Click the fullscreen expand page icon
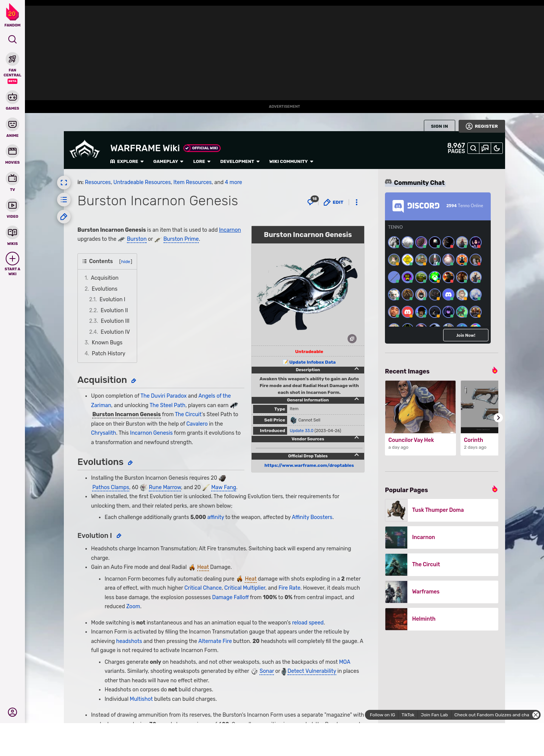The height and width of the screenshot is (756, 544). (x=64, y=183)
